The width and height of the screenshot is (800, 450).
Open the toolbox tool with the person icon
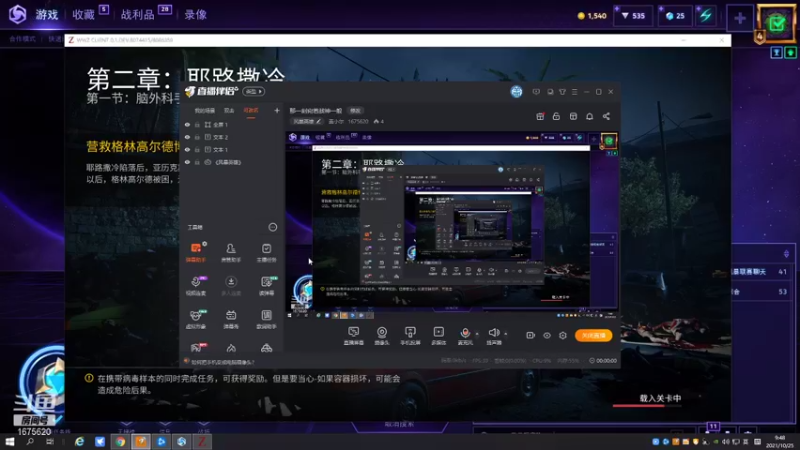[231, 252]
